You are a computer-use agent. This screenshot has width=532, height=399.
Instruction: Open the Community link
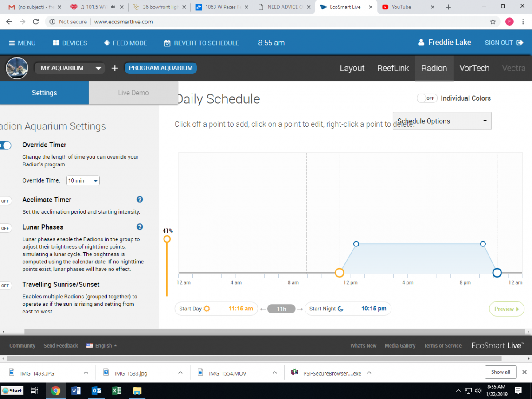[x=22, y=346]
